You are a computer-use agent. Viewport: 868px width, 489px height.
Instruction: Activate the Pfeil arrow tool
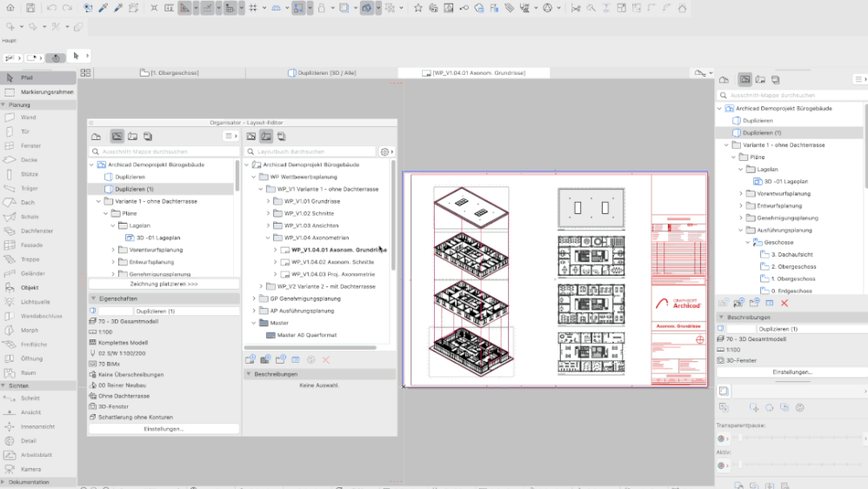(26, 77)
